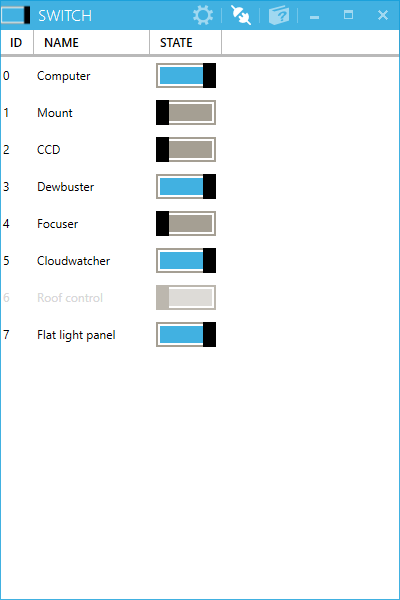Select the Dewbuster row label
This screenshot has width=400, height=600.
(x=65, y=187)
